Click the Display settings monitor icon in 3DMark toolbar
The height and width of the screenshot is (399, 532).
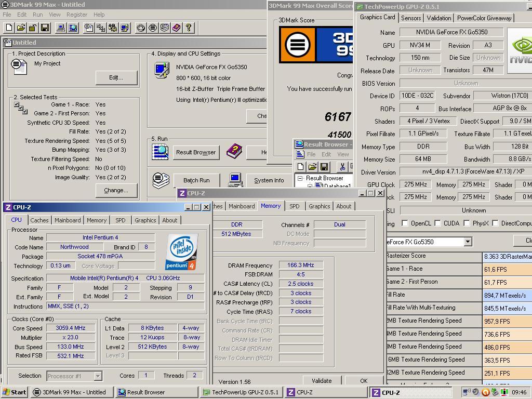point(125,28)
